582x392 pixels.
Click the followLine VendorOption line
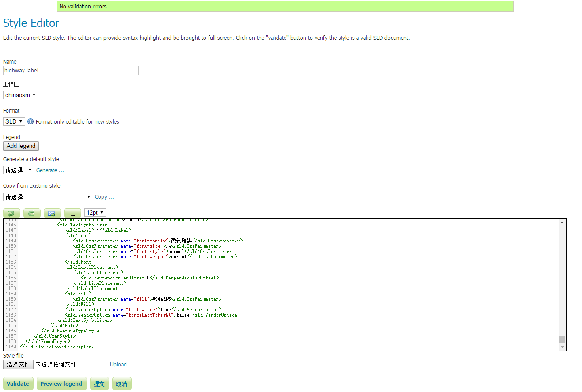click(143, 310)
